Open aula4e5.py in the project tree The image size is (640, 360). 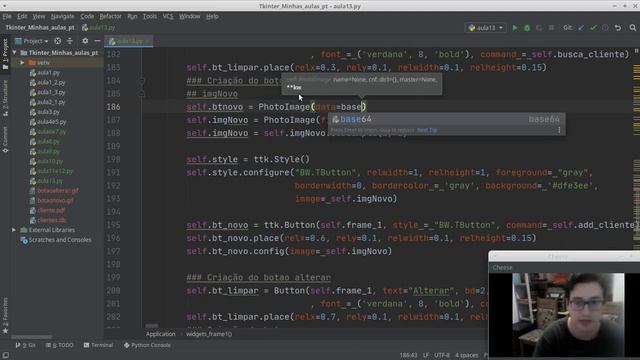point(48,122)
